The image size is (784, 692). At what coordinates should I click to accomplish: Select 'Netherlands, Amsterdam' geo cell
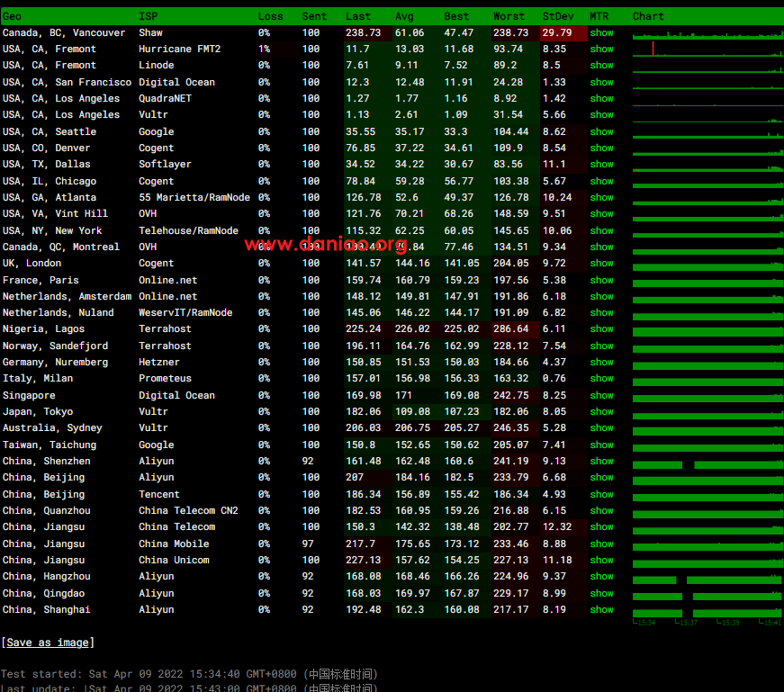pos(67,296)
